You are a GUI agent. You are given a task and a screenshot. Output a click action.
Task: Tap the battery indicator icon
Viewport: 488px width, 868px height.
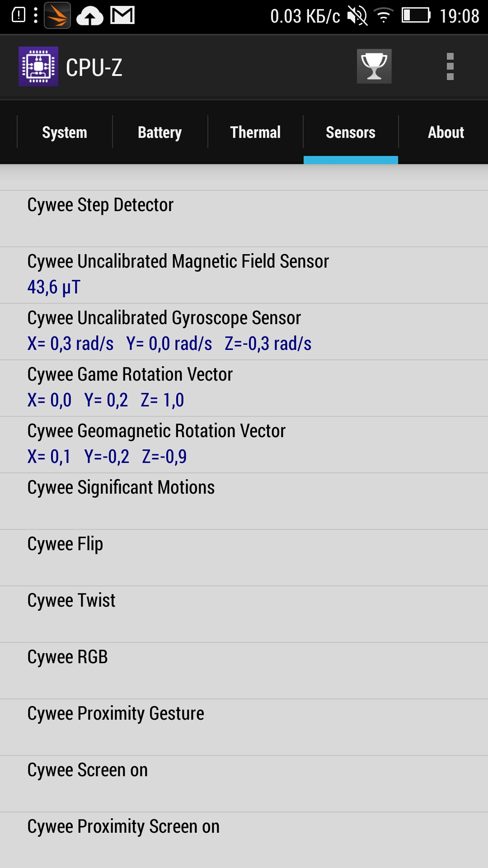click(x=416, y=16)
